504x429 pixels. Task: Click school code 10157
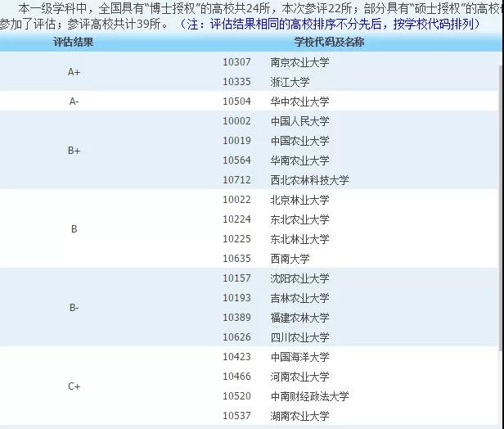point(237,278)
